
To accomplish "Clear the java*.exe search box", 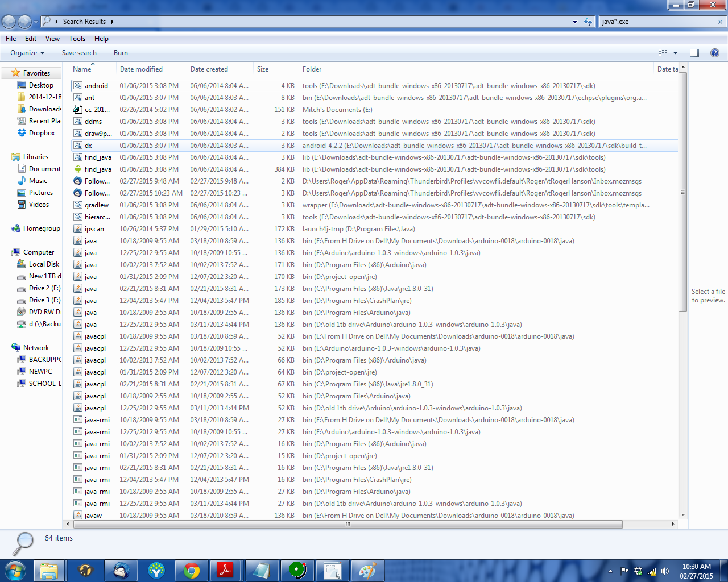I will pos(720,22).
